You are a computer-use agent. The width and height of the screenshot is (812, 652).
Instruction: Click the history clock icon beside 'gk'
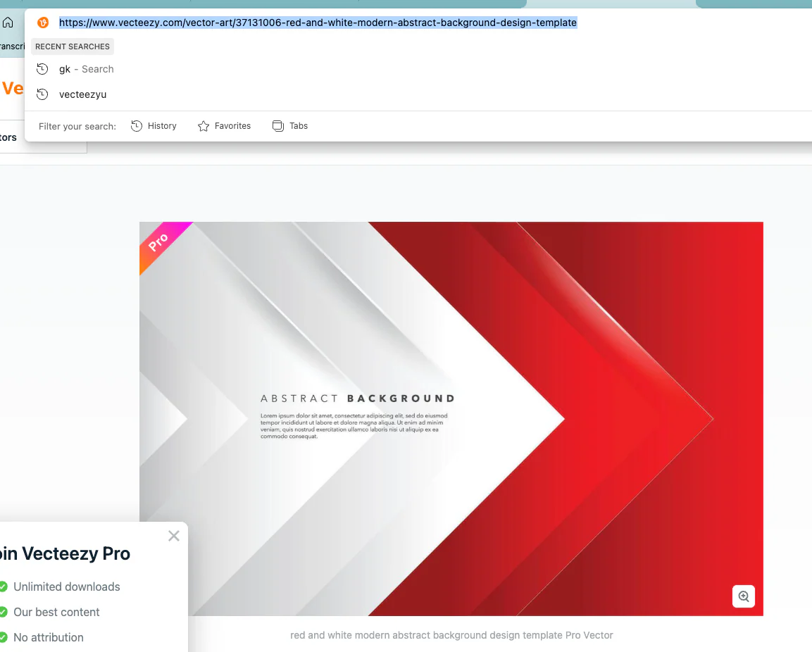point(42,69)
